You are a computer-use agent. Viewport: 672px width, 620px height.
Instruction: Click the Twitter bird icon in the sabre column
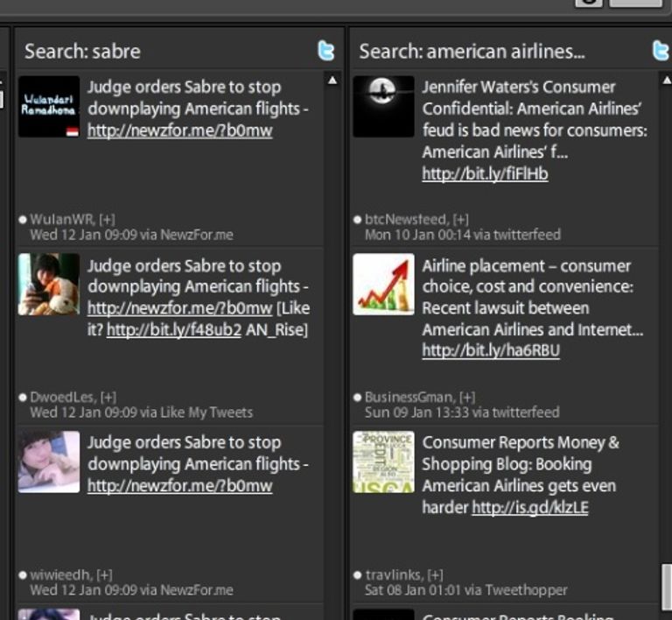pyautogui.click(x=326, y=51)
